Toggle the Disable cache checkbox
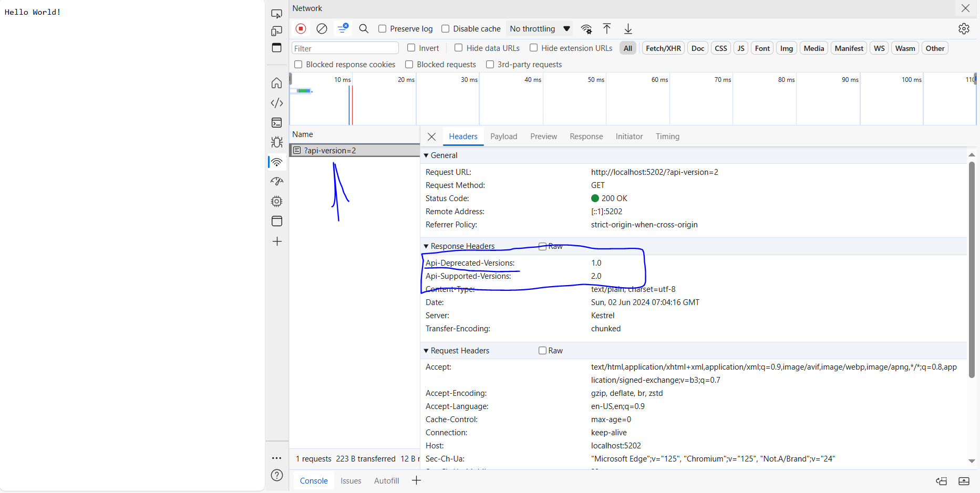Viewport: 980px width, 493px height. pos(446,29)
